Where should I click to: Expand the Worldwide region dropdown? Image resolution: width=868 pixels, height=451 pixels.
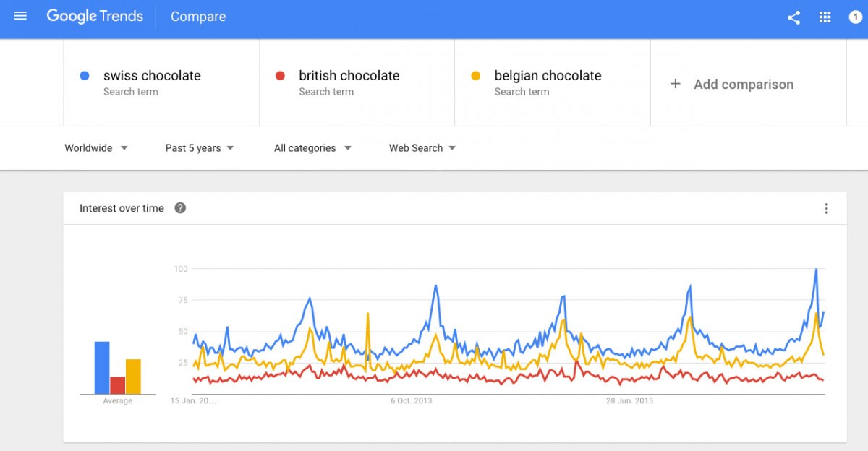click(x=96, y=148)
